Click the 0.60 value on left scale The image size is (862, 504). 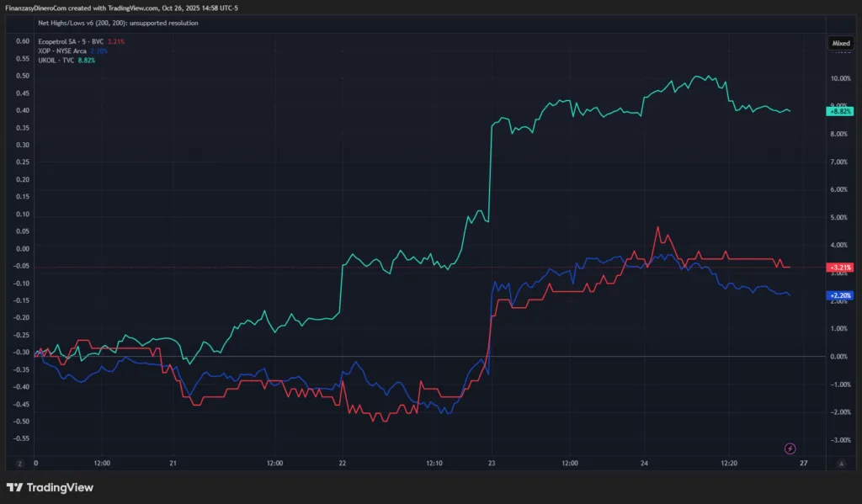click(x=23, y=41)
